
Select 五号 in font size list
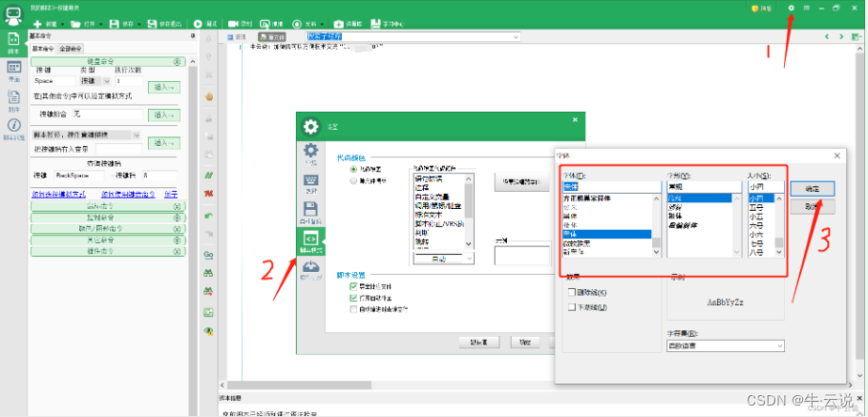pos(756,207)
